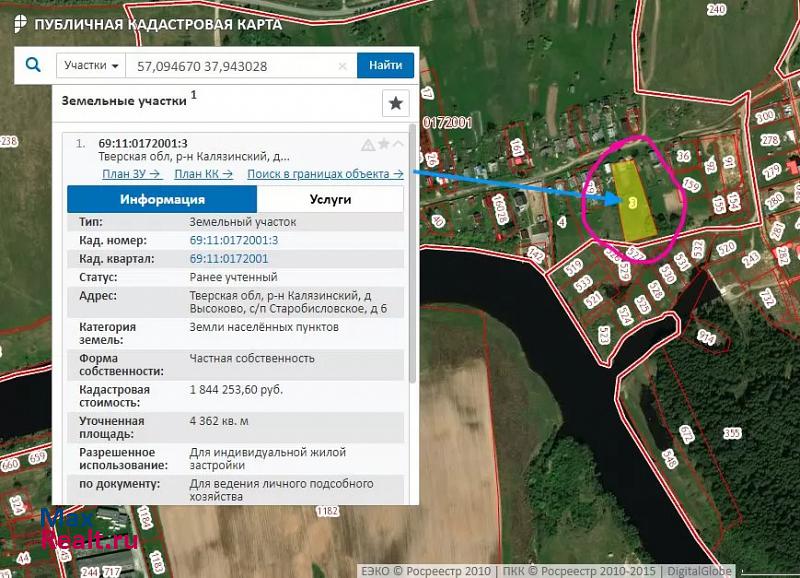Collapse result 1 with the chevron arrow

point(398,144)
